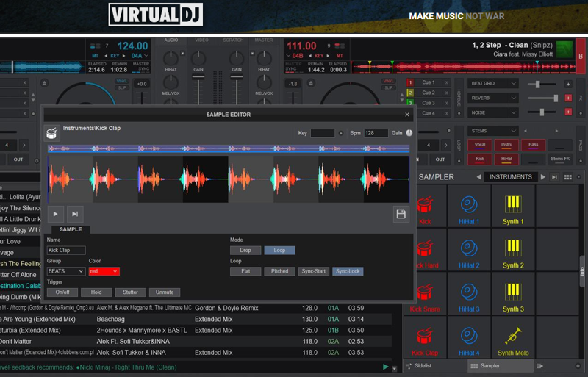Open the STEMS pad mode dropdown
This screenshot has width=588, height=377.
click(x=492, y=131)
